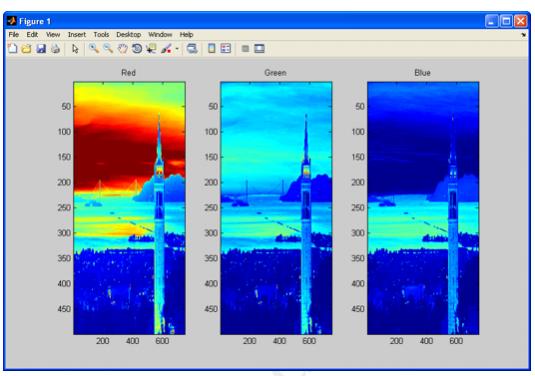The height and width of the screenshot is (376, 535).
Task: Click the Link Plot toolbar icon
Action: [192, 49]
